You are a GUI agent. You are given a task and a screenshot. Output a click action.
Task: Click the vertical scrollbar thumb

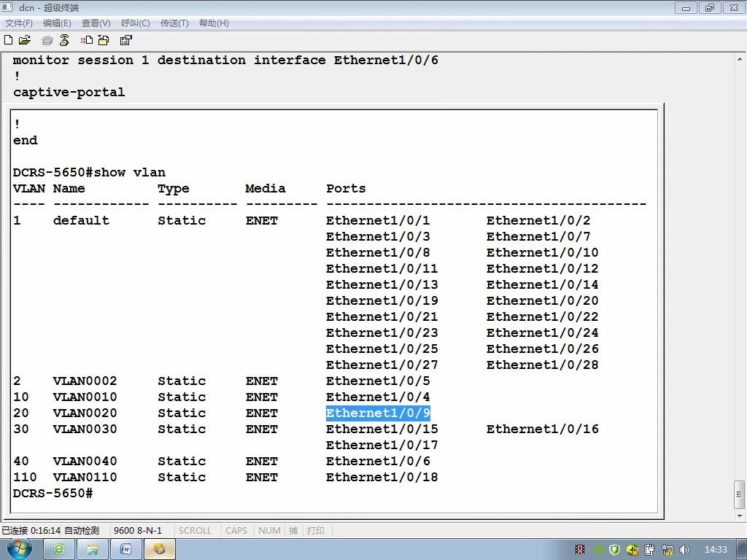[740, 495]
